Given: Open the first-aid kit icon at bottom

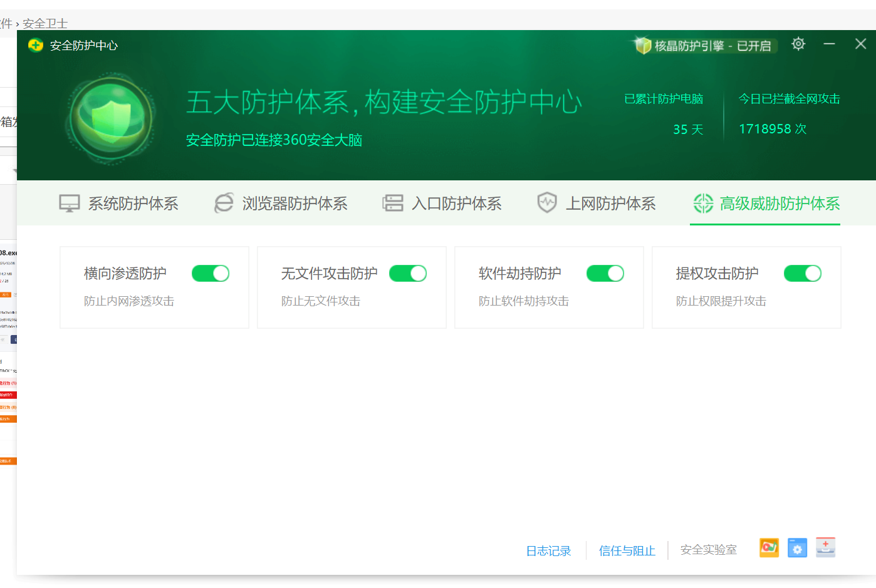Looking at the screenshot, I should pyautogui.click(x=826, y=547).
